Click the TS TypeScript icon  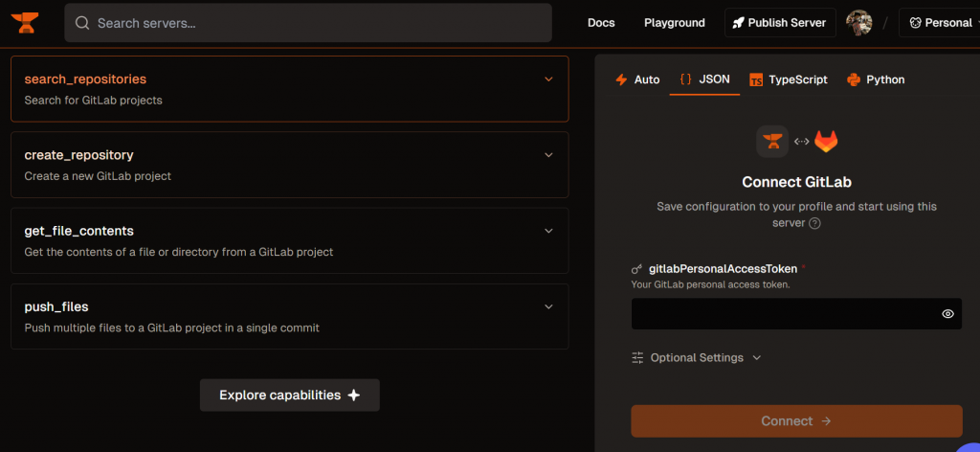(x=756, y=80)
